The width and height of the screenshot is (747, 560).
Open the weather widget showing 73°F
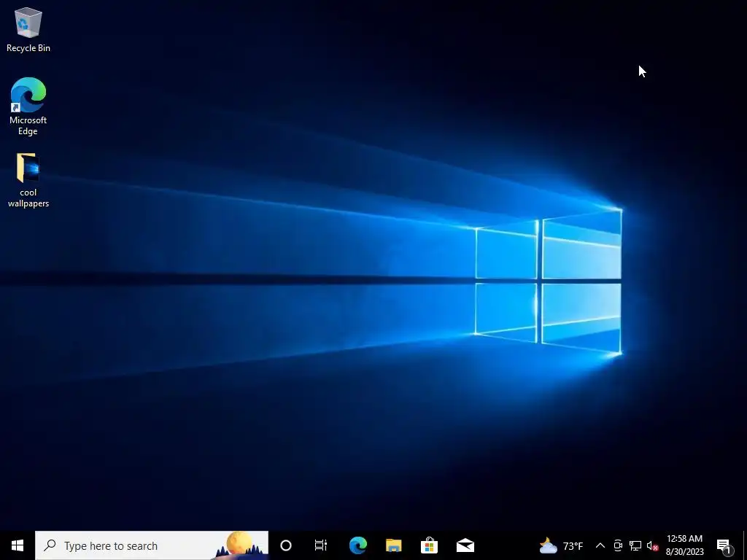[x=561, y=545]
